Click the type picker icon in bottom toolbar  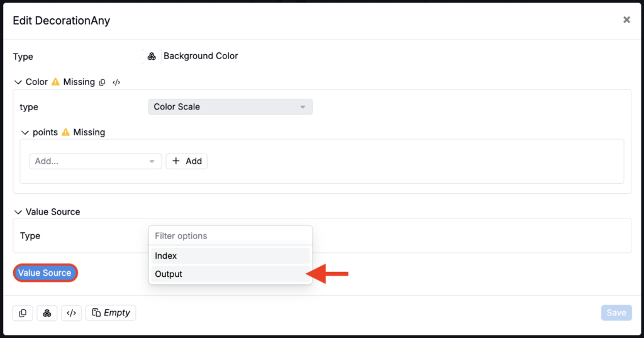pos(47,313)
